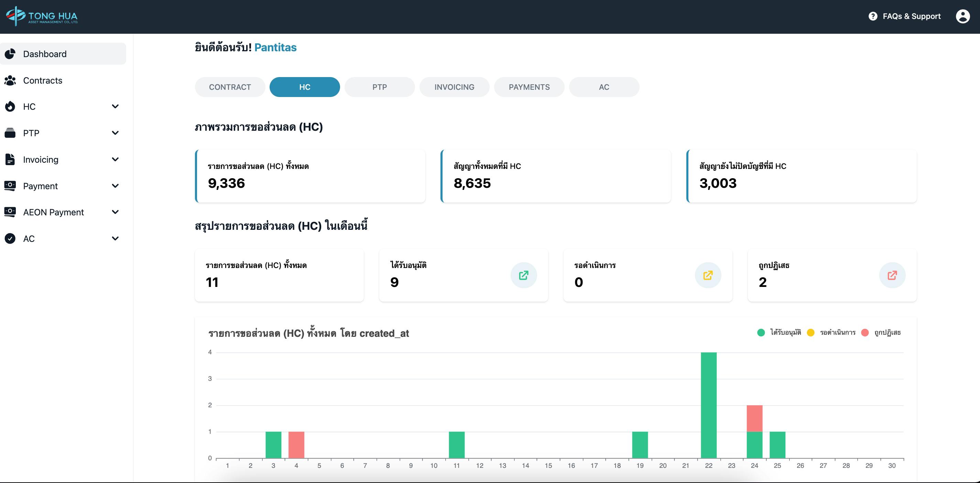This screenshot has height=483, width=980.
Task: Open the Invoicing sidebar menu item
Action: [x=63, y=160]
